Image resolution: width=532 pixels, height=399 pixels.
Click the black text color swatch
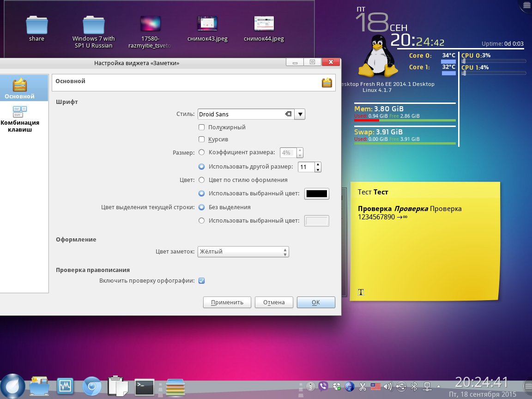316,194
